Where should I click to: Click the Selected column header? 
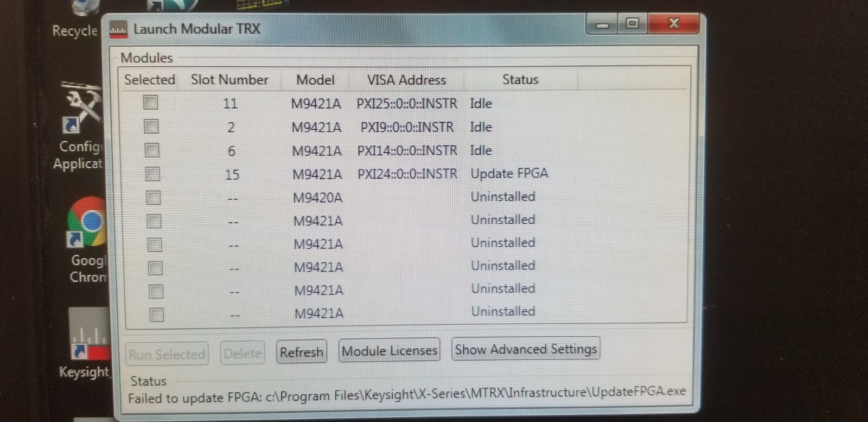[150, 80]
